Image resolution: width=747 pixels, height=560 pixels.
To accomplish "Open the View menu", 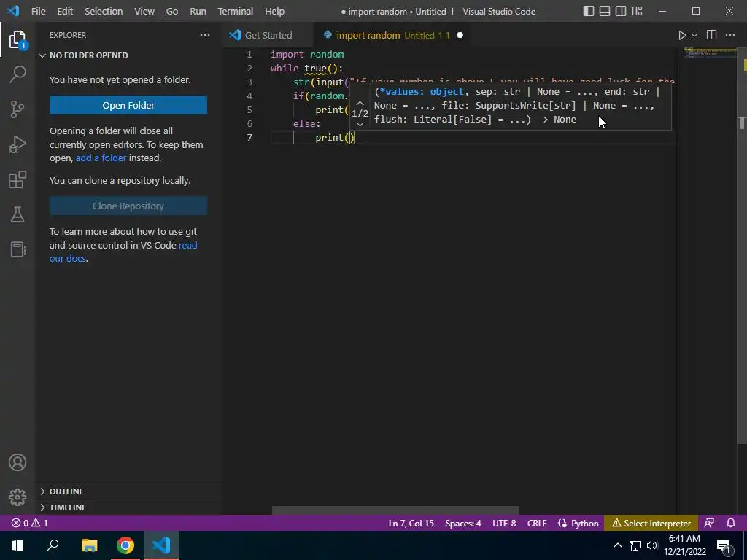I will pyautogui.click(x=144, y=11).
